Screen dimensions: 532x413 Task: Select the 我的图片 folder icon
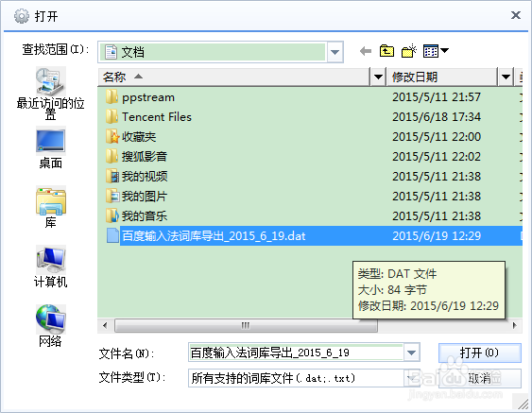click(x=112, y=197)
